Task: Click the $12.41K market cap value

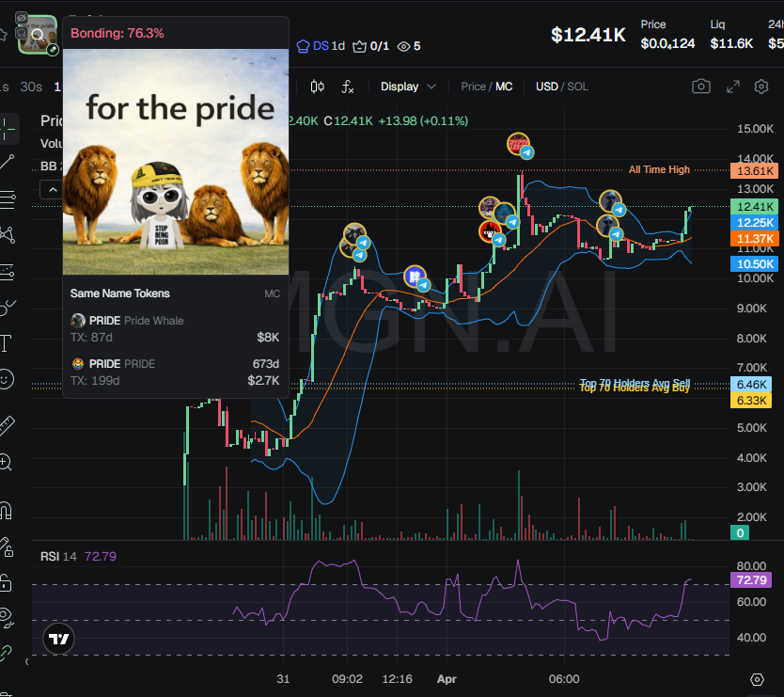Action: tap(588, 35)
